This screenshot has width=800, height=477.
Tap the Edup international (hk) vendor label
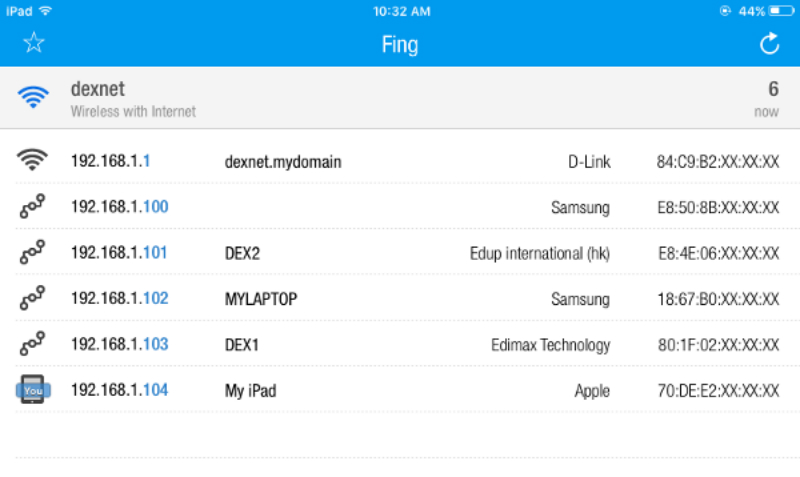click(x=539, y=253)
